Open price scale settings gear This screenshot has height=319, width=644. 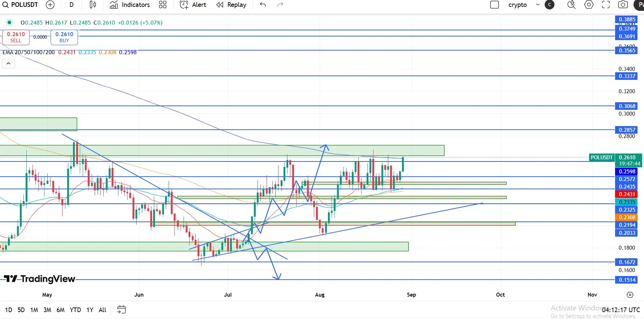[x=630, y=295]
